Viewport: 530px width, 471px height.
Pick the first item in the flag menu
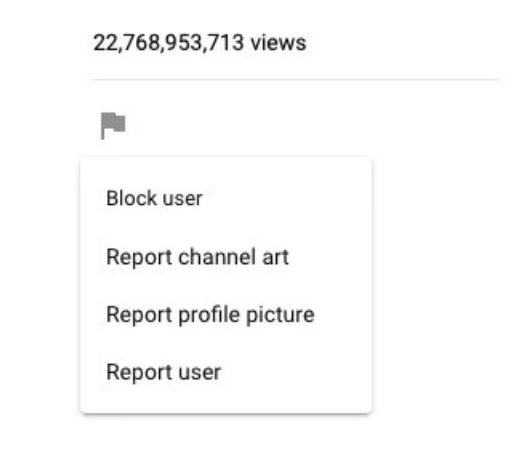coord(226,198)
